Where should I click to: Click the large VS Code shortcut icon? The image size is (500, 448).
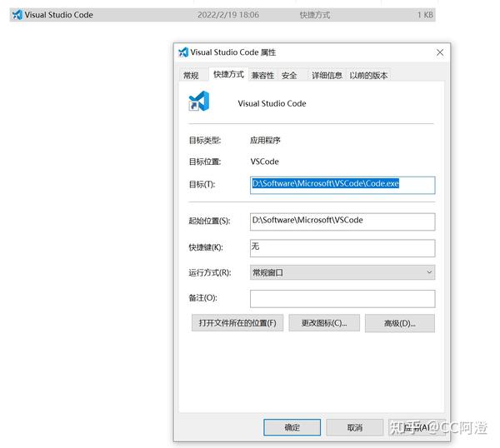coord(199,102)
